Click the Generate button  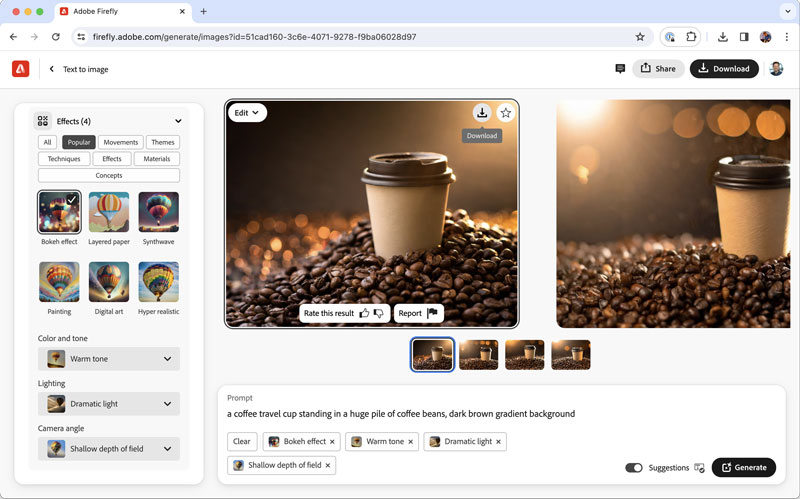click(x=743, y=467)
